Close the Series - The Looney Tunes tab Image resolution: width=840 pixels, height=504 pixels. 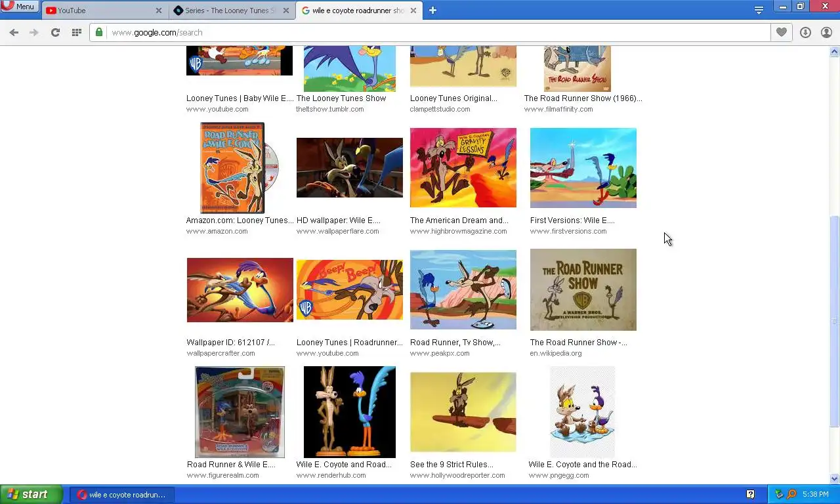pos(285,10)
